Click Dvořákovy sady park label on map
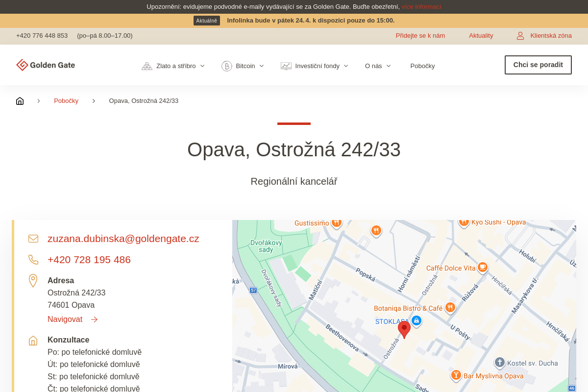 pos(266,246)
